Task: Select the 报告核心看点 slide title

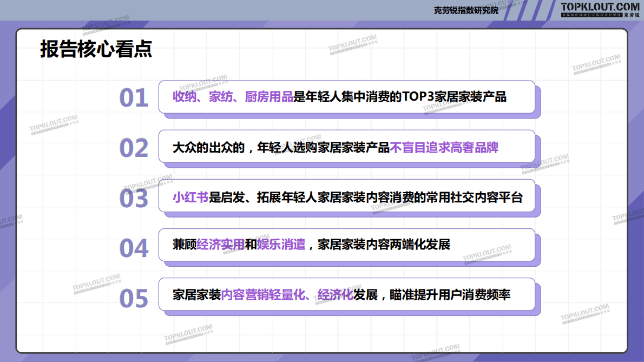Action: click(96, 49)
